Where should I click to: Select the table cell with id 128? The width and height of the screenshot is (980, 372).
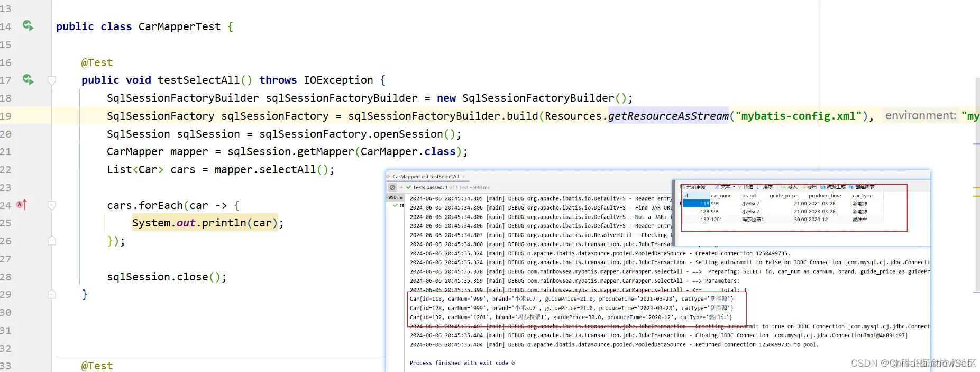click(697, 211)
